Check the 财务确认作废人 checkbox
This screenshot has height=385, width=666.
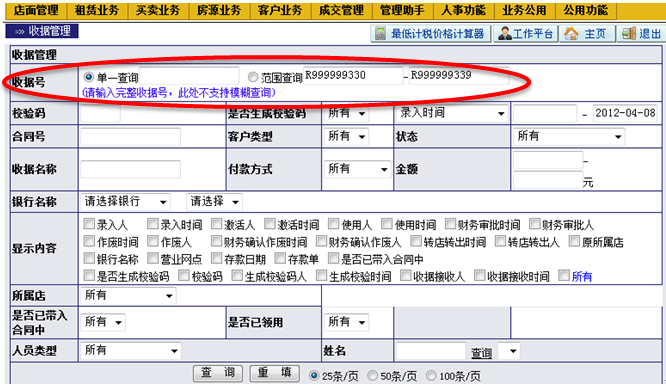tap(321, 241)
